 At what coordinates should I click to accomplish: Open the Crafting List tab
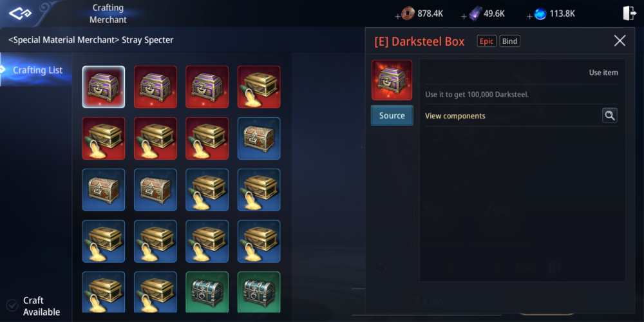[x=36, y=70]
